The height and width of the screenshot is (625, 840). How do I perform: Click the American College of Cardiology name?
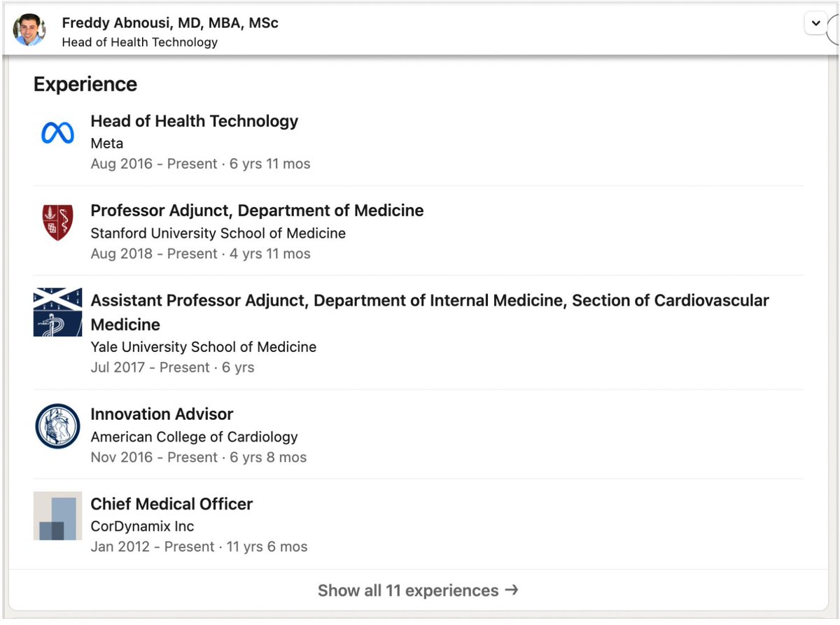click(194, 437)
